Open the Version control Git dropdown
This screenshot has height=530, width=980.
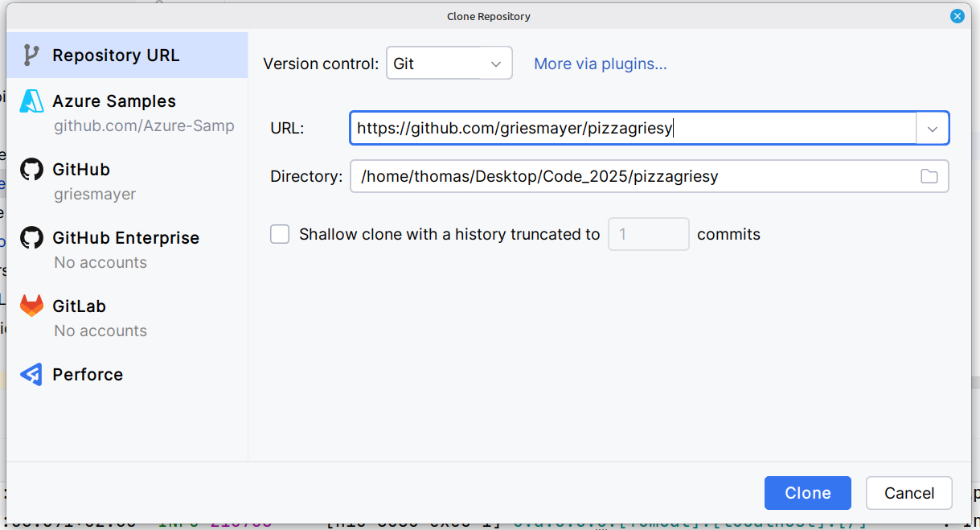point(449,64)
